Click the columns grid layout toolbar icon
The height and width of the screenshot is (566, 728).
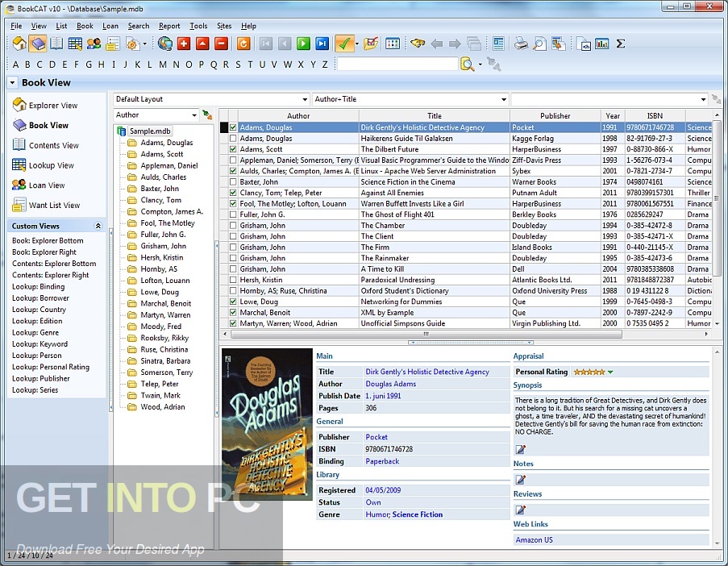click(x=393, y=44)
